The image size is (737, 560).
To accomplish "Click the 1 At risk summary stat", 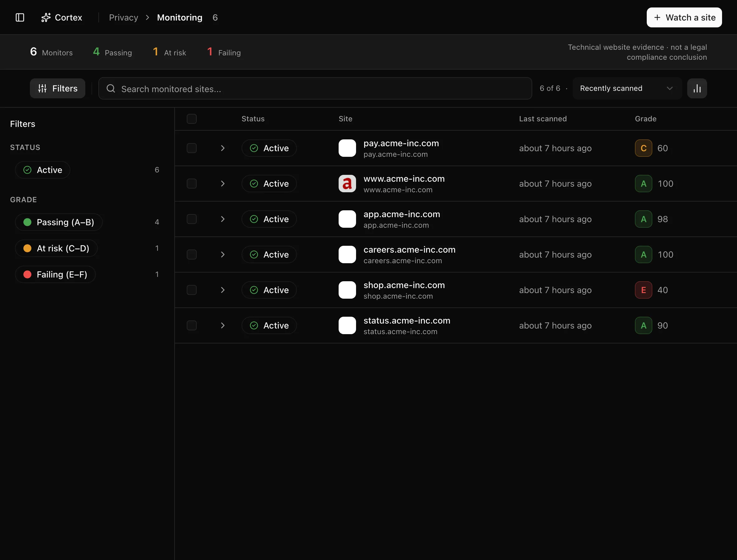I will [169, 52].
